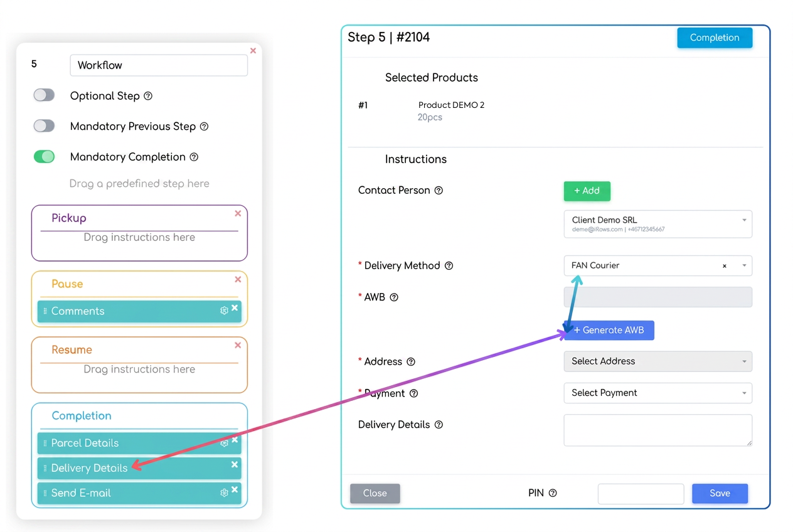793x532 pixels.
Task: Remove the Comments instruction with its X
Action: click(x=235, y=307)
